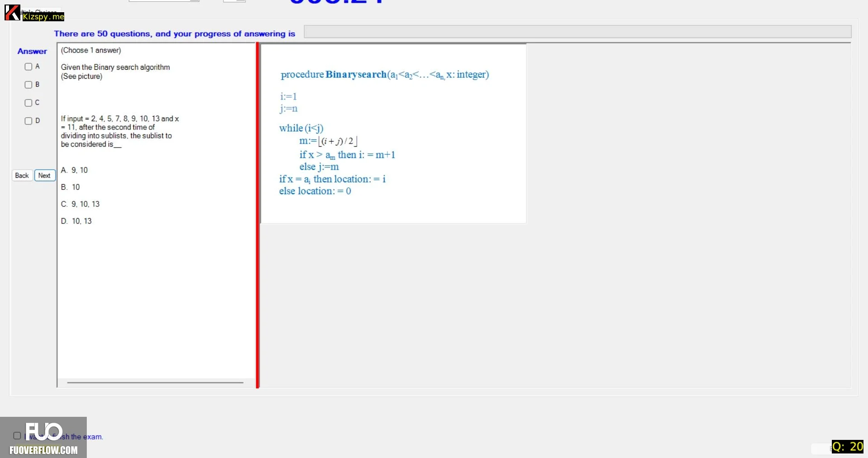Viewport: 868px width, 458px height.
Task: Click option text 'D. 10, 13'
Action: click(76, 221)
